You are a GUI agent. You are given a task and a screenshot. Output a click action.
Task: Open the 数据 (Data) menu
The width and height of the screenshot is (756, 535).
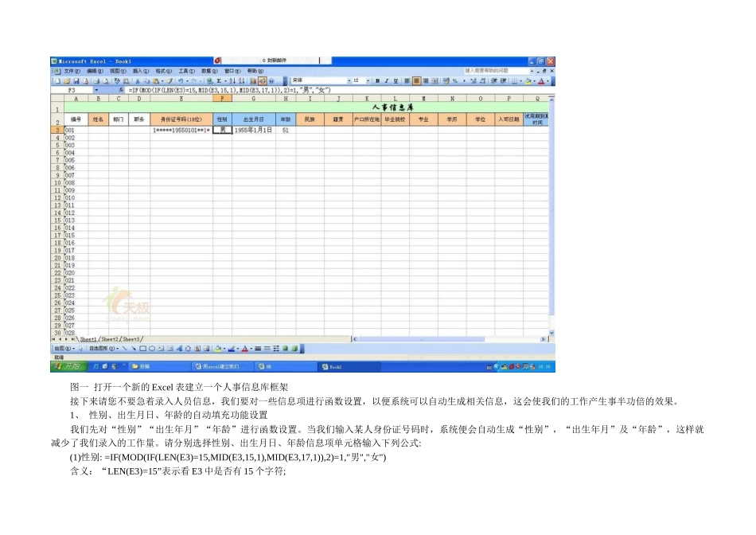tap(209, 71)
